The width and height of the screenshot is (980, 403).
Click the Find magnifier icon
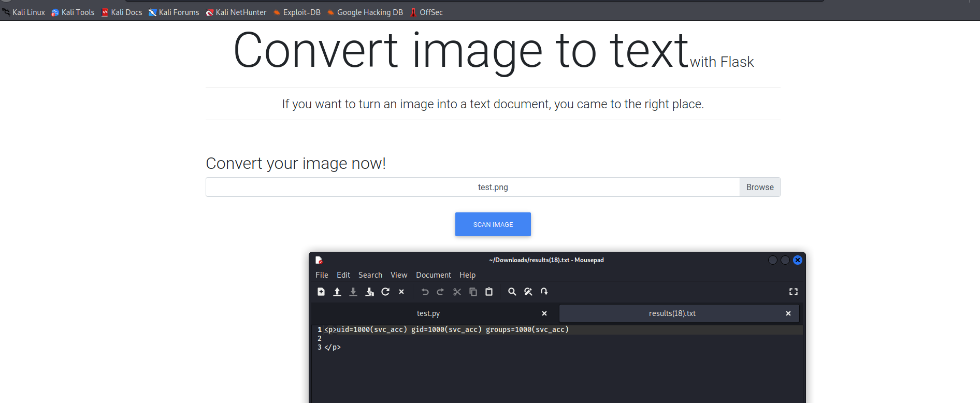512,292
